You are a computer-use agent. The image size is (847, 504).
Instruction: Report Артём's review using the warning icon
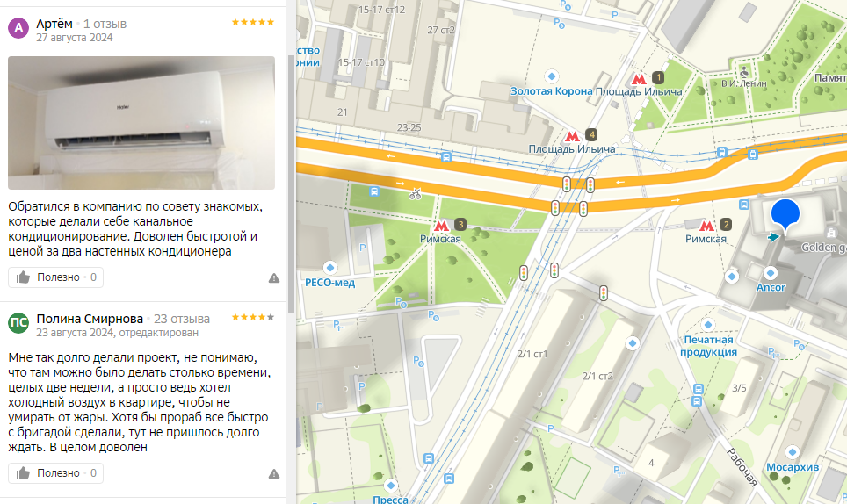(274, 277)
